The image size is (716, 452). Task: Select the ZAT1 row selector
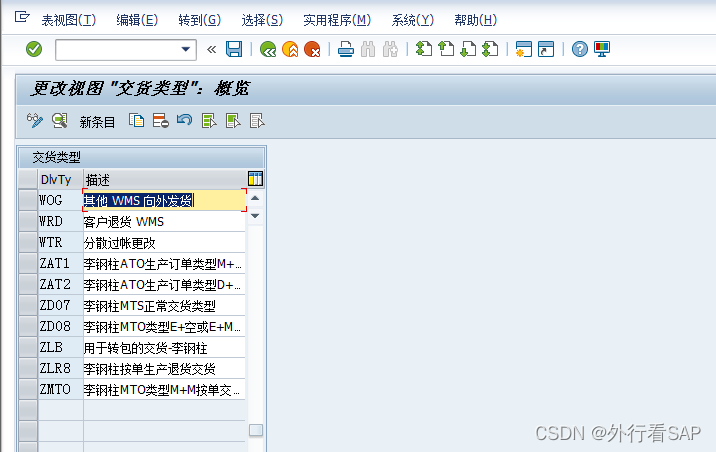coord(28,263)
